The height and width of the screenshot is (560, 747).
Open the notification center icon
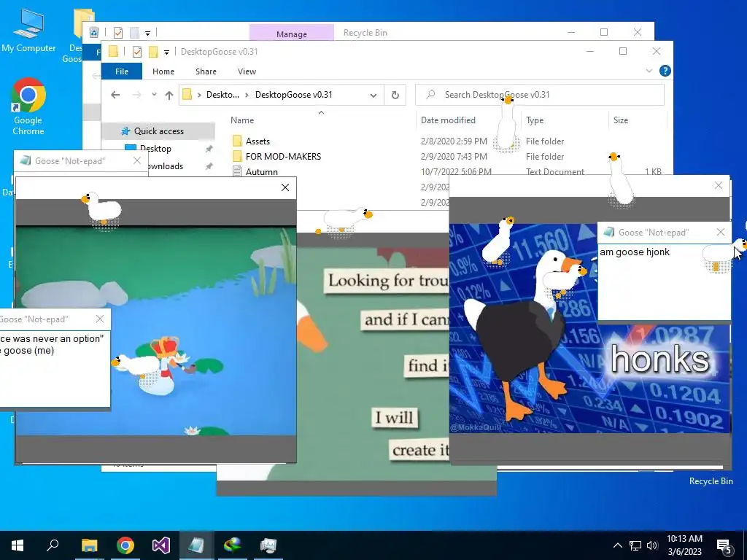pyautogui.click(x=724, y=547)
